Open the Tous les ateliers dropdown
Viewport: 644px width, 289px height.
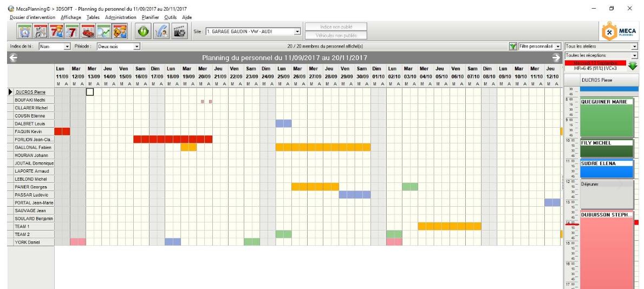point(635,47)
